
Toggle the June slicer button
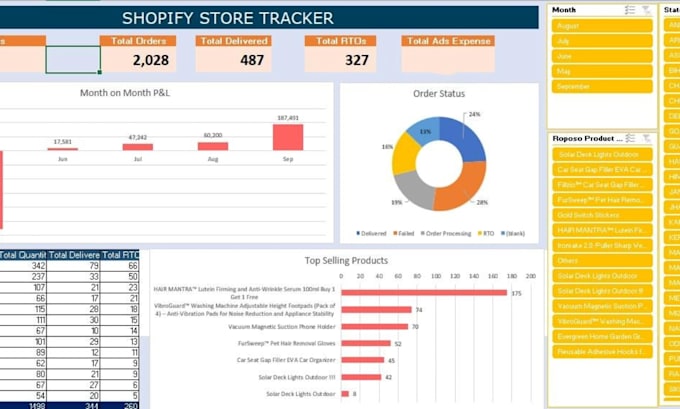pyautogui.click(x=602, y=56)
